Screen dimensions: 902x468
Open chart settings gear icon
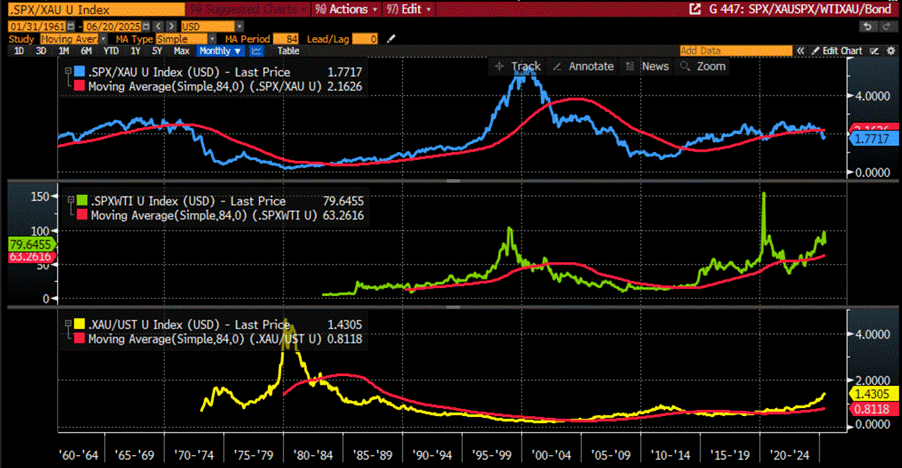(x=891, y=51)
